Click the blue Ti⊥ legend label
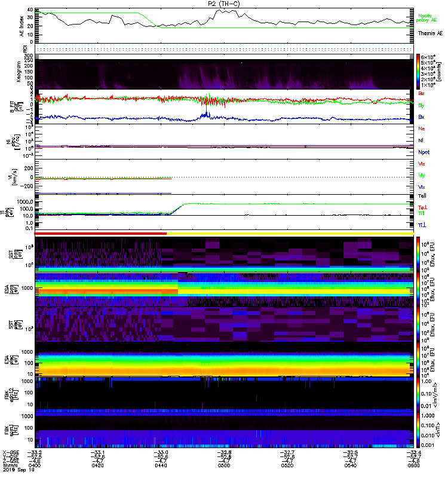 pyautogui.click(x=422, y=225)
